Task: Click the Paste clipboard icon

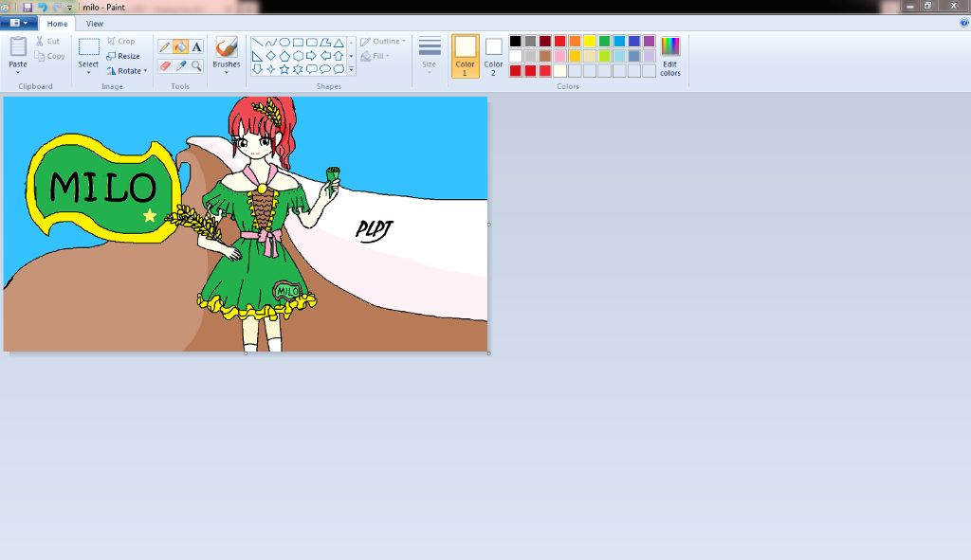Action: tap(18, 46)
